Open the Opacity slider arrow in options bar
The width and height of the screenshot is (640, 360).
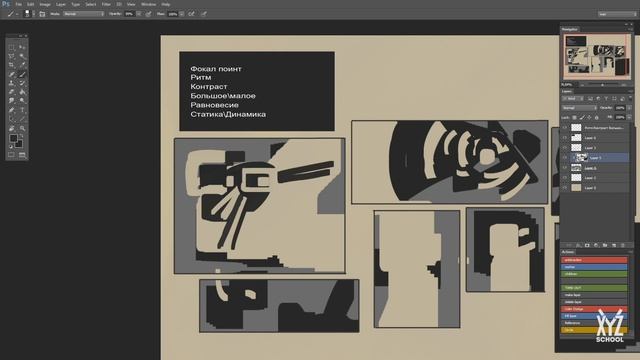[x=139, y=14]
